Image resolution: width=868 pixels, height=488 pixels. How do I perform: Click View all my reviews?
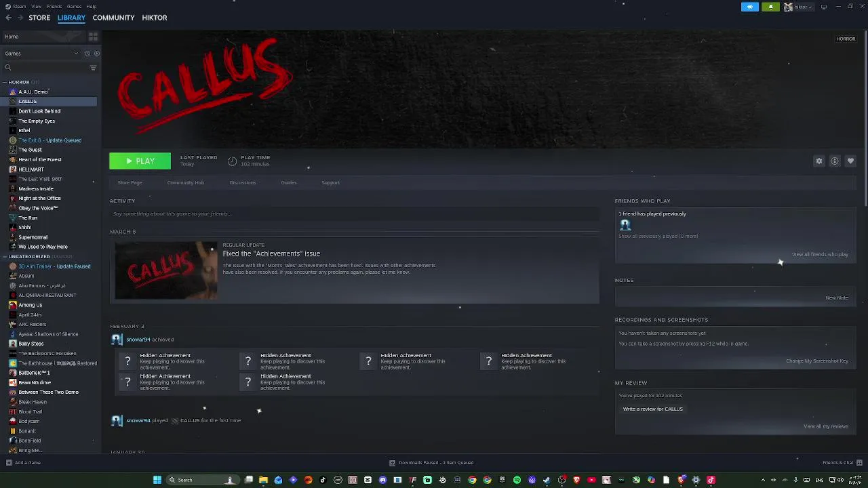click(826, 426)
